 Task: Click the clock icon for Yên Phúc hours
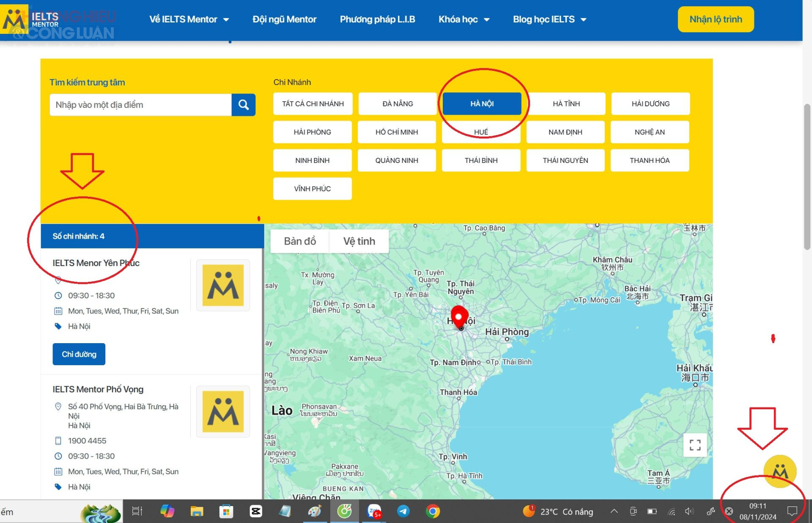(x=58, y=295)
